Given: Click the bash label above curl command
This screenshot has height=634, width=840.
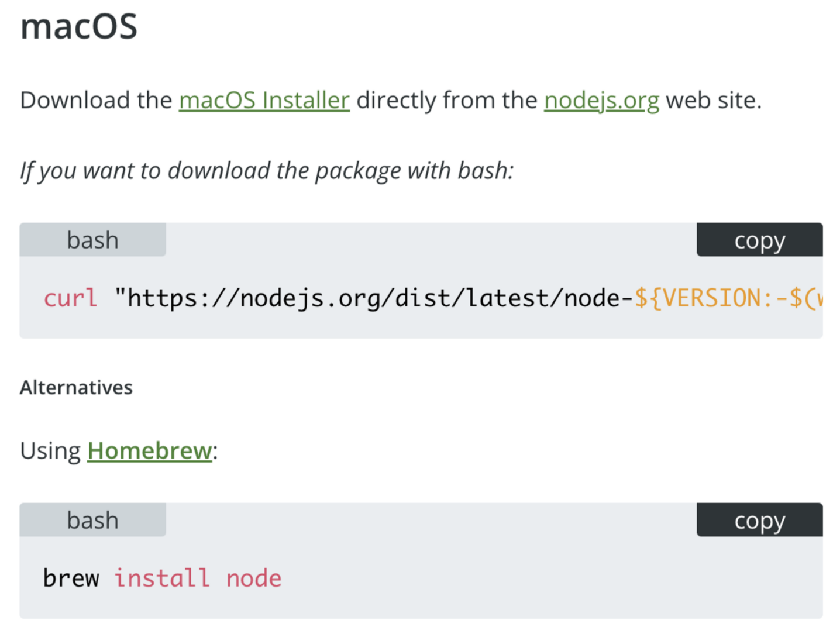Looking at the screenshot, I should point(93,240).
